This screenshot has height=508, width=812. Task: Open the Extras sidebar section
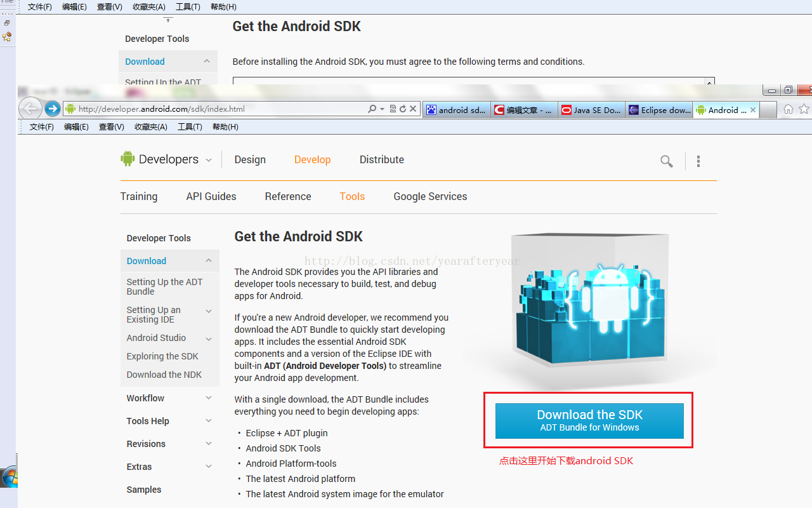139,467
